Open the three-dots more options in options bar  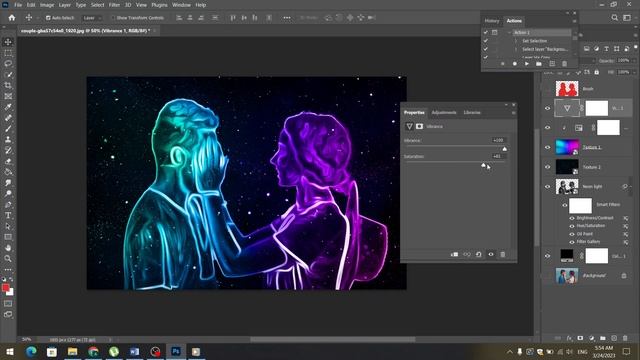[x=287, y=18]
